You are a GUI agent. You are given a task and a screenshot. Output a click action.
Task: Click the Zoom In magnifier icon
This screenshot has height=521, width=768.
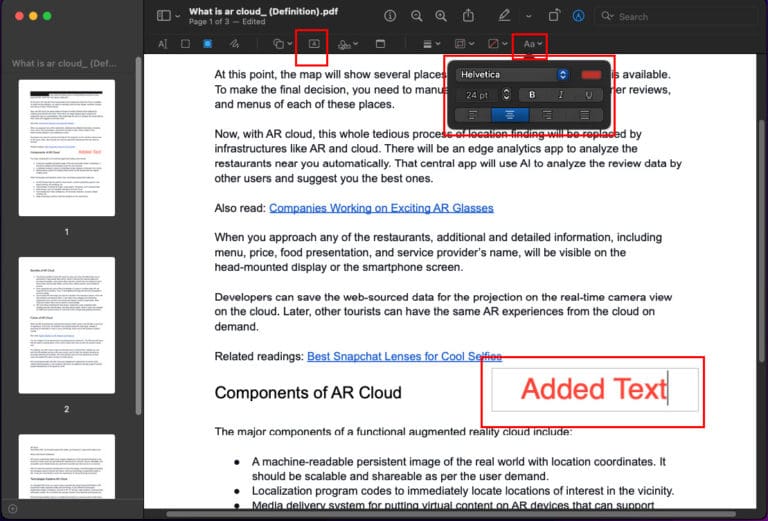[x=441, y=16]
